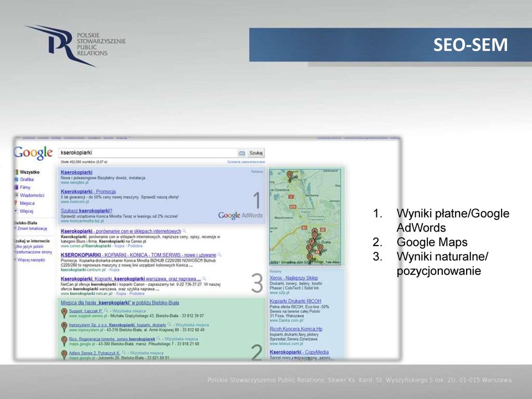Screen dimensions: 532x399
Task: Click magnifier icon beside TOM SERWIS result
Action: pyautogui.click(x=219, y=255)
